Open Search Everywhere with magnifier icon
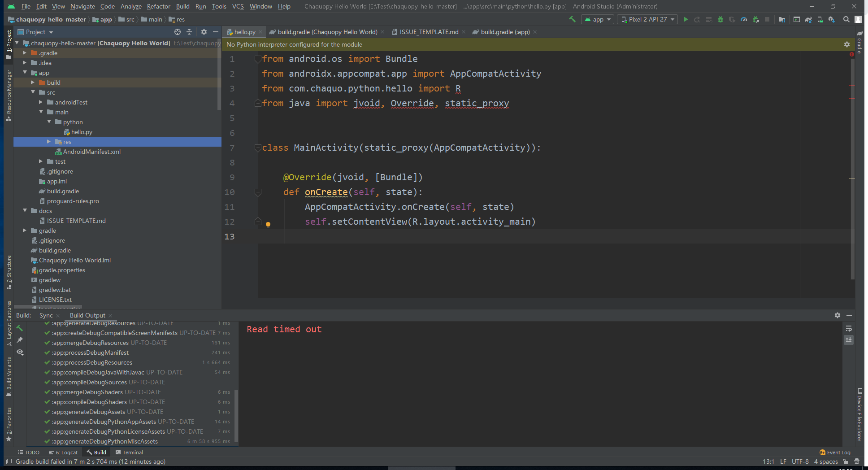 click(x=846, y=19)
